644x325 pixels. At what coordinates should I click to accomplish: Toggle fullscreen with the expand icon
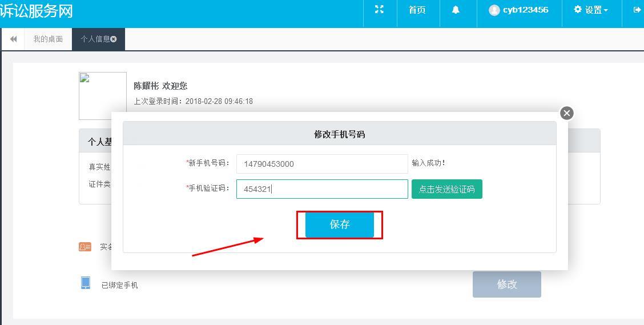click(379, 10)
